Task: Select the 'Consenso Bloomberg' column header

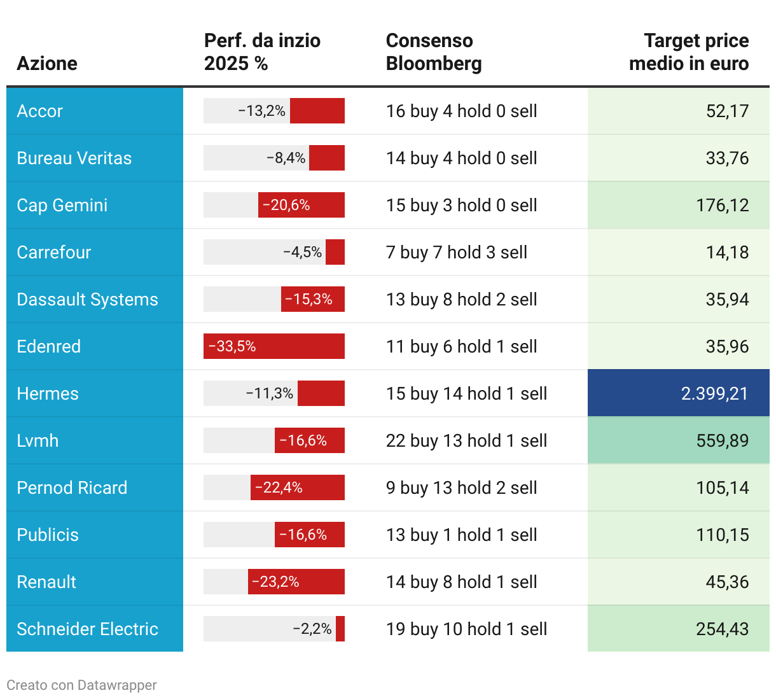Action: pos(434,52)
